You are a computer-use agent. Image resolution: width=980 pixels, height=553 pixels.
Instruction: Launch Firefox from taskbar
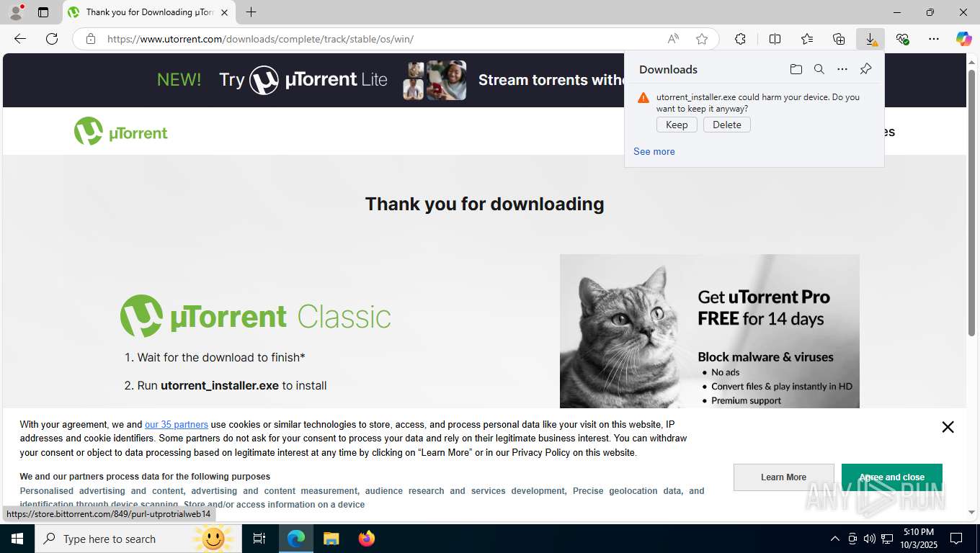tap(367, 539)
